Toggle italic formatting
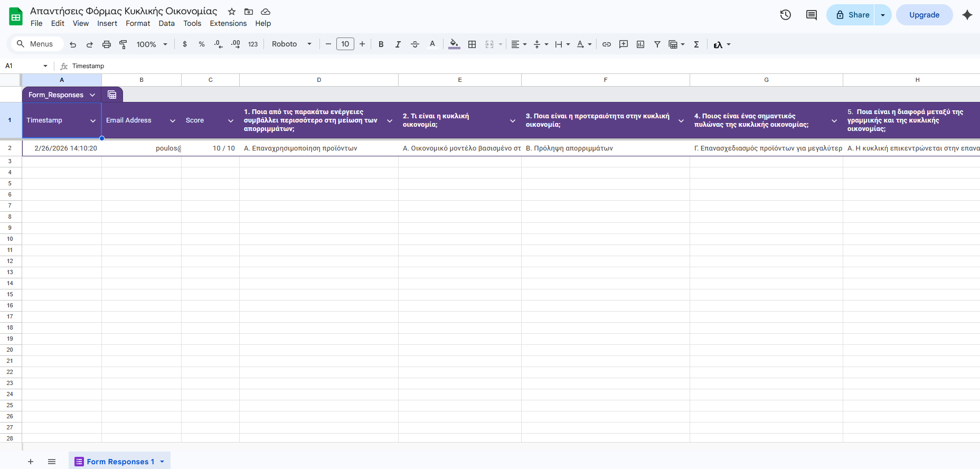This screenshot has height=469, width=980. [x=398, y=44]
